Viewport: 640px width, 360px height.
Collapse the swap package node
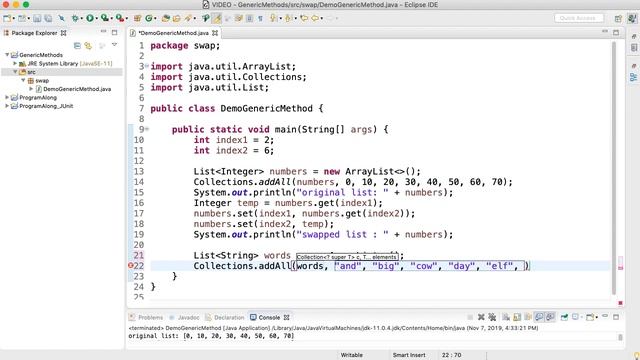(x=23, y=80)
